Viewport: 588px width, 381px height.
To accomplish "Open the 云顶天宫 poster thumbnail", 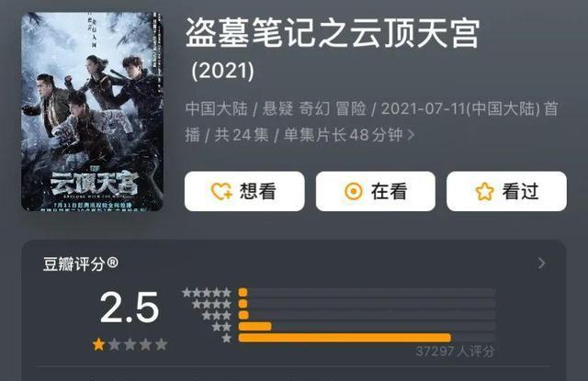I will (92, 111).
